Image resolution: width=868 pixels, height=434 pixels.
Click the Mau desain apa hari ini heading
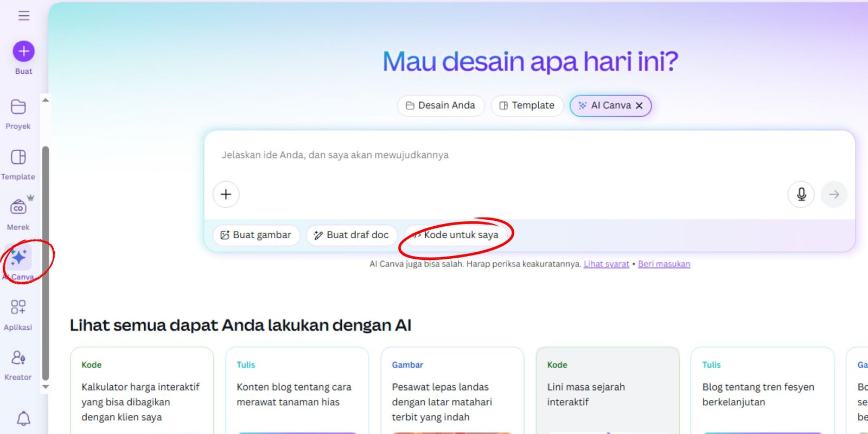pos(530,61)
